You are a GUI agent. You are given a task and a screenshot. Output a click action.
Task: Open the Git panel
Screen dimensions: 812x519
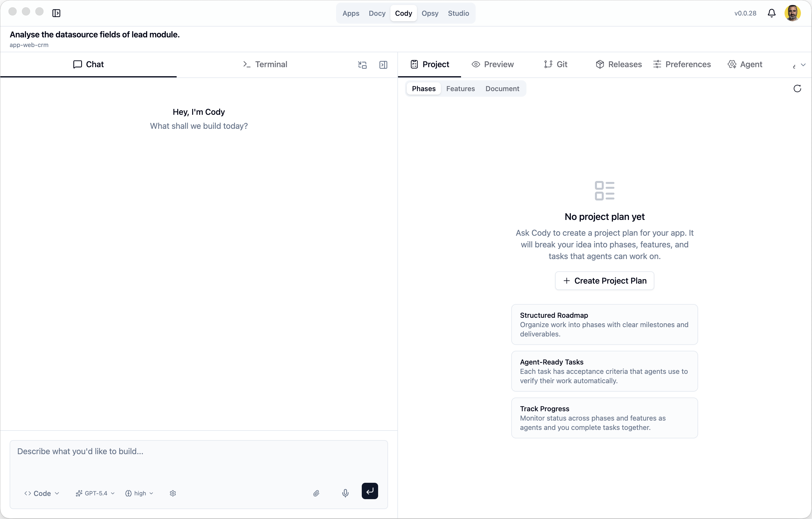coord(555,64)
